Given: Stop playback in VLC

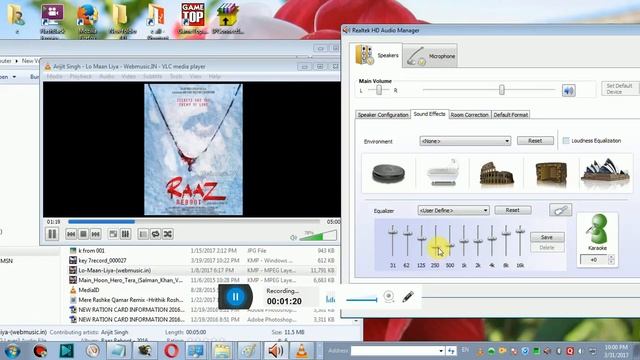Looking at the screenshot, I should pyautogui.click(x=83, y=234).
